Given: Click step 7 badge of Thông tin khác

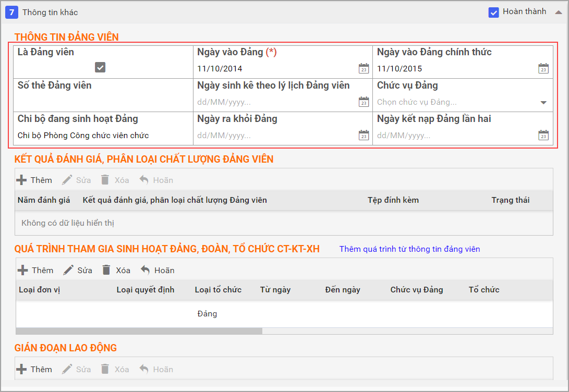Looking at the screenshot, I should (x=11, y=13).
